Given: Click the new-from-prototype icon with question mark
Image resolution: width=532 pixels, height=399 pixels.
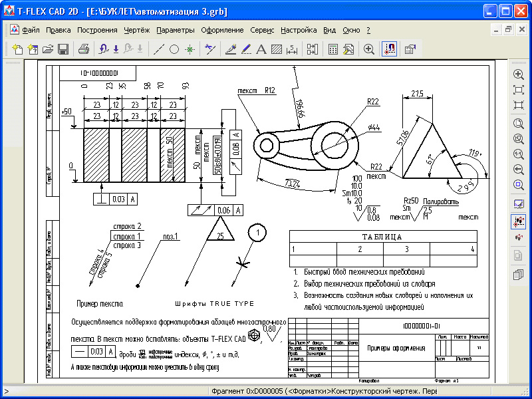Looking at the screenshot, I should click(x=33, y=49).
